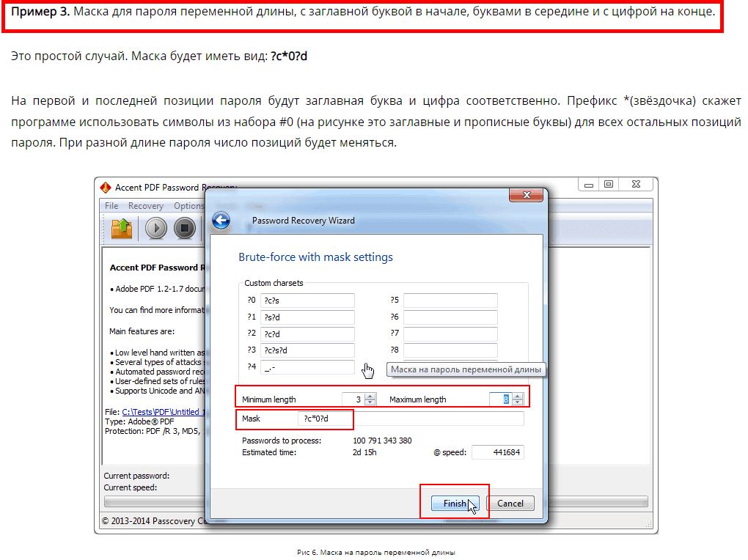Click the 'Рис 6.' figure caption
The height and width of the screenshot is (560, 748).
[376, 553]
